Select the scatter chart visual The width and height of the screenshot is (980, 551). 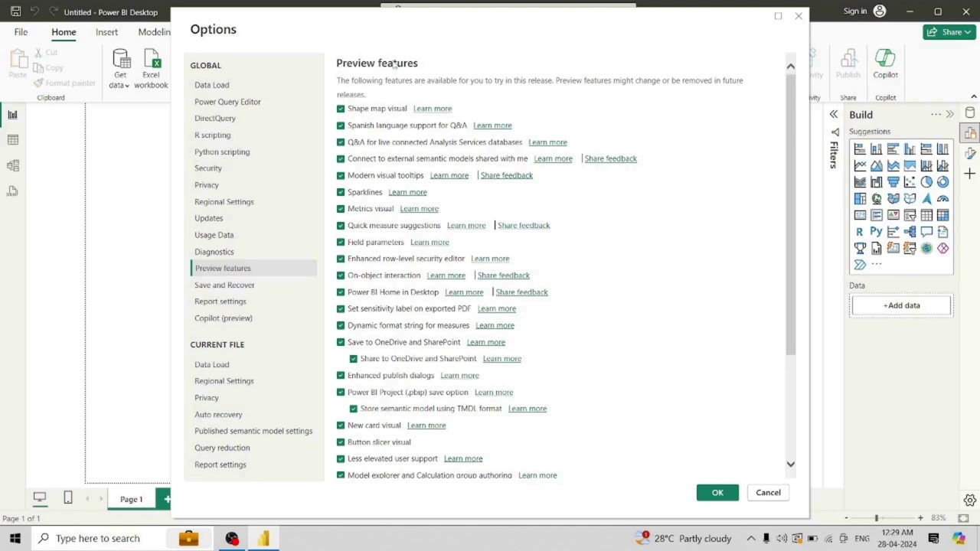pos(910,182)
